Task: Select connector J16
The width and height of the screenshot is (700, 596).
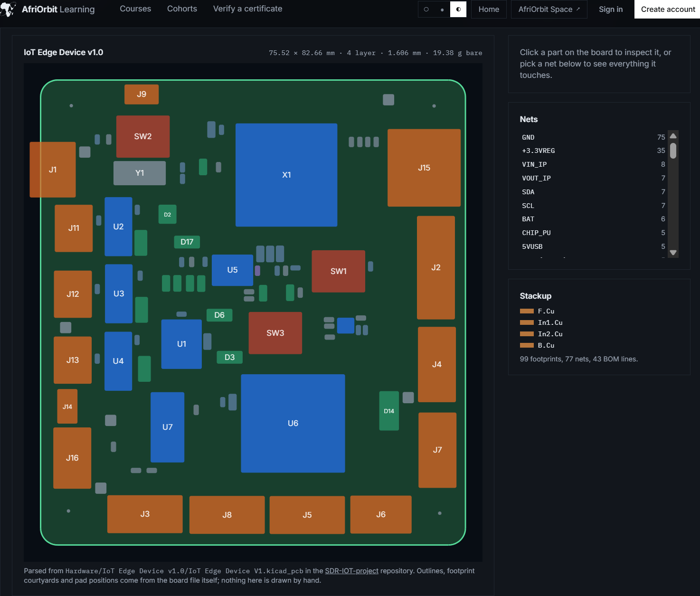Action: tap(72, 458)
